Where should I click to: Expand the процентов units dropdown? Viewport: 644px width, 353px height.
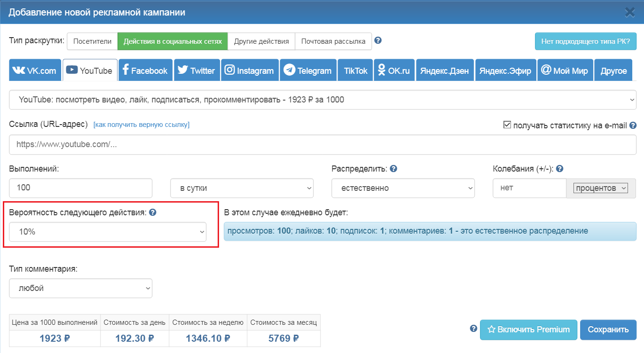click(600, 188)
